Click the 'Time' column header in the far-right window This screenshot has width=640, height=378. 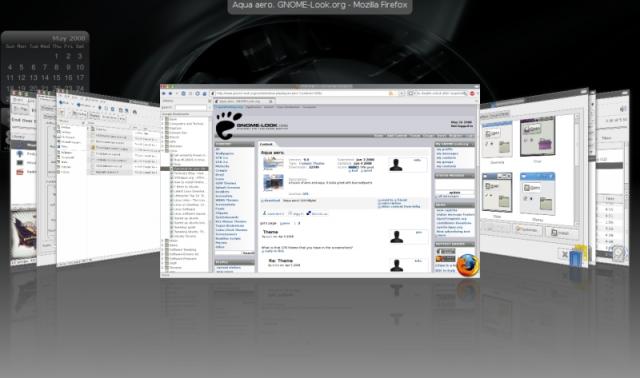[x=609, y=198]
